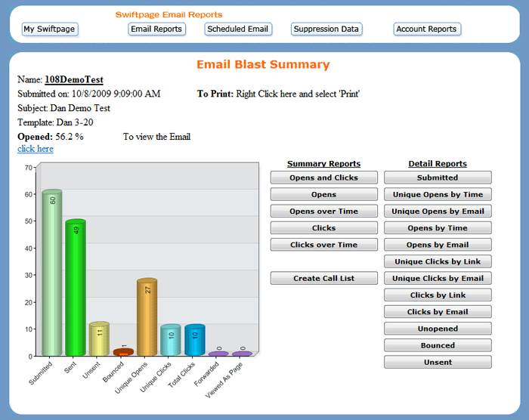Open the Submitted detail report
Image resolution: width=529 pixels, height=420 pixels.
tap(438, 178)
